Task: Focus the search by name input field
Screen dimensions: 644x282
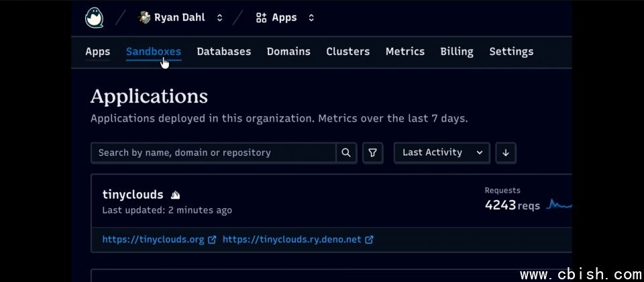Action: (213, 153)
